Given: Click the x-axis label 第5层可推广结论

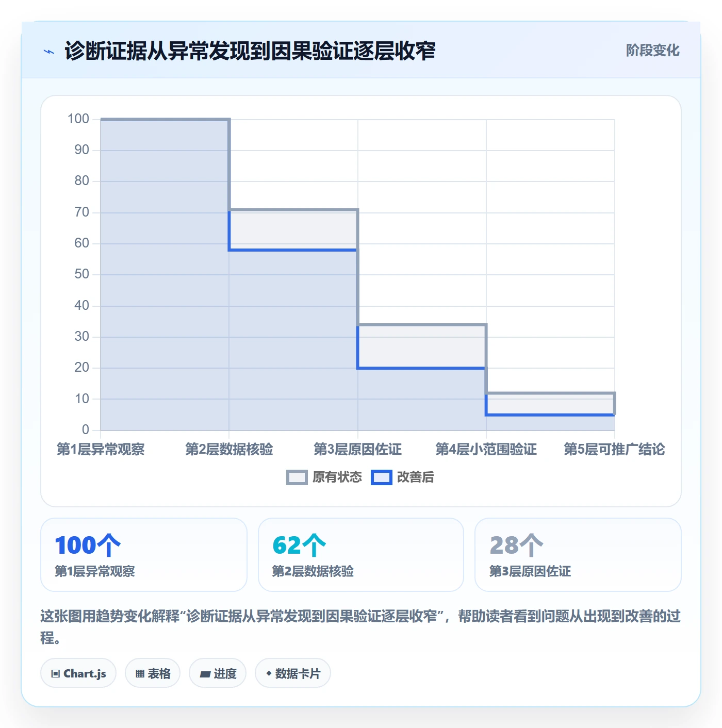Looking at the screenshot, I should [614, 449].
